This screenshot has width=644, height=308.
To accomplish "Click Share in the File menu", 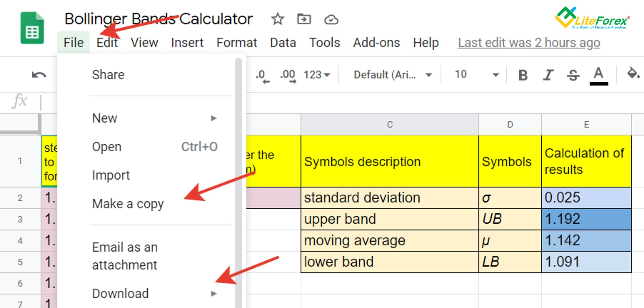I will pos(108,75).
